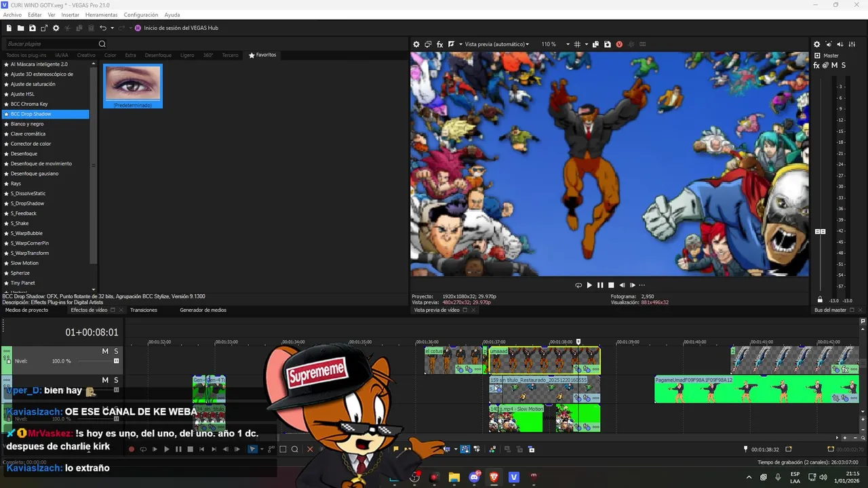Open the Insertar menu
Viewport: 868px width, 488px height.
click(x=70, y=14)
